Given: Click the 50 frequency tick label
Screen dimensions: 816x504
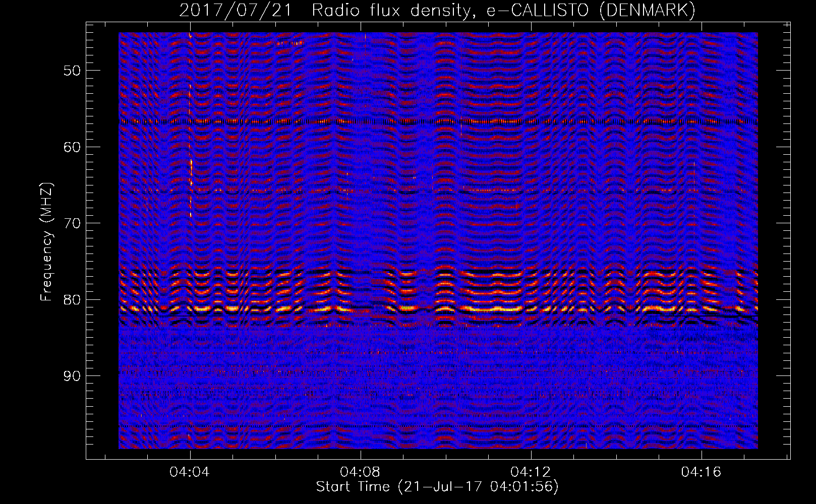Looking at the screenshot, I should click(72, 70).
